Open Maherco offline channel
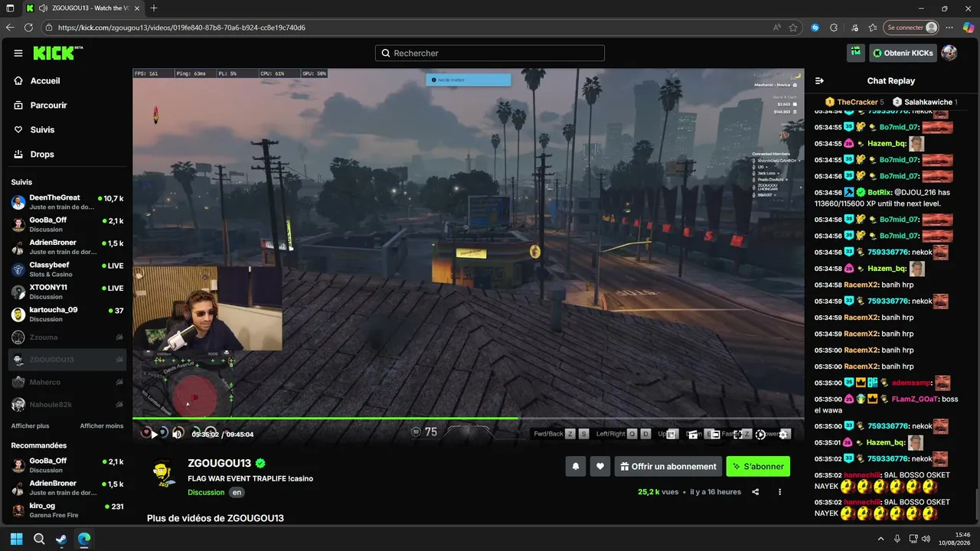Viewport: 980px width, 551px height. [x=67, y=382]
